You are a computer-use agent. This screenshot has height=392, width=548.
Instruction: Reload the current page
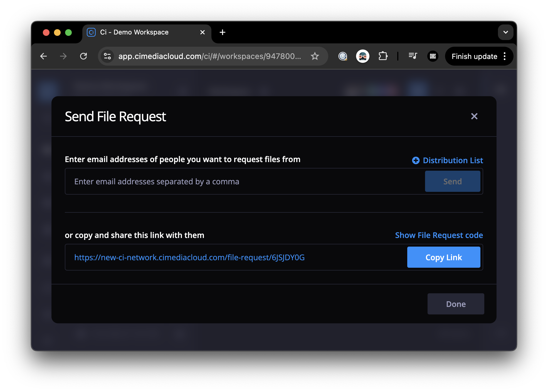click(x=83, y=56)
